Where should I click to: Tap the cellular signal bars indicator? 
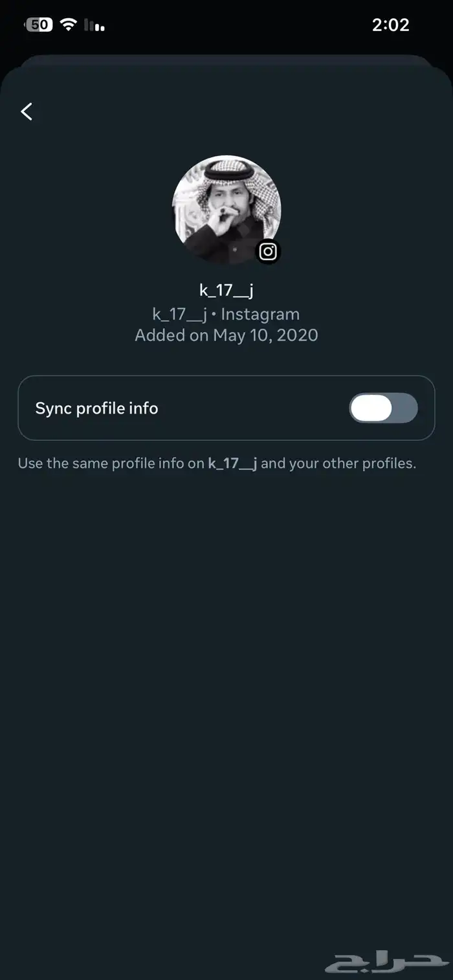pos(94,25)
